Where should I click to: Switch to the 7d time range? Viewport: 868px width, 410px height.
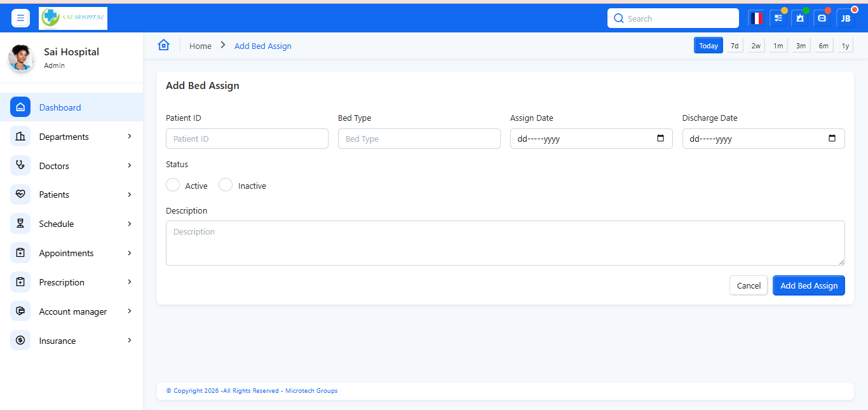(735, 46)
